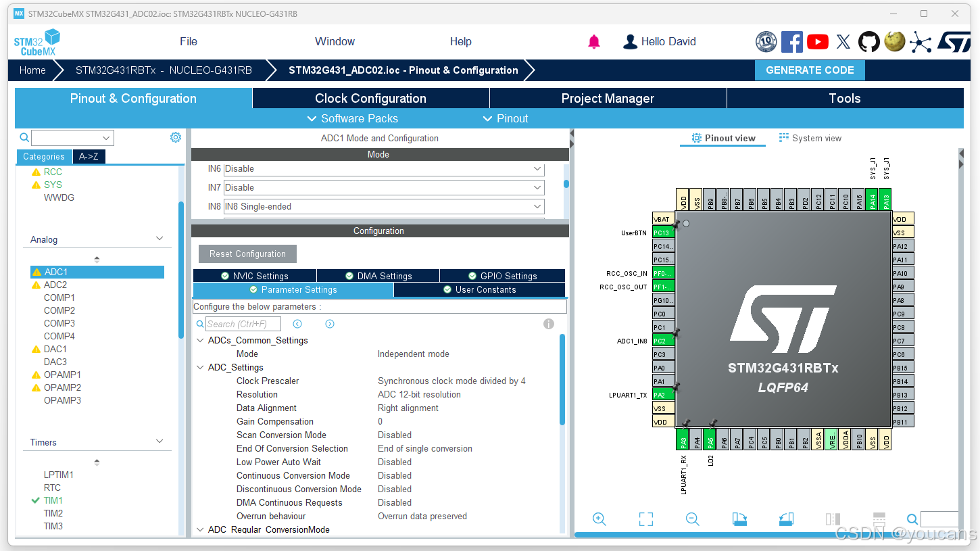980x551 pixels.
Task: Collapse ADCs_Common_Settings group
Action: click(x=200, y=340)
